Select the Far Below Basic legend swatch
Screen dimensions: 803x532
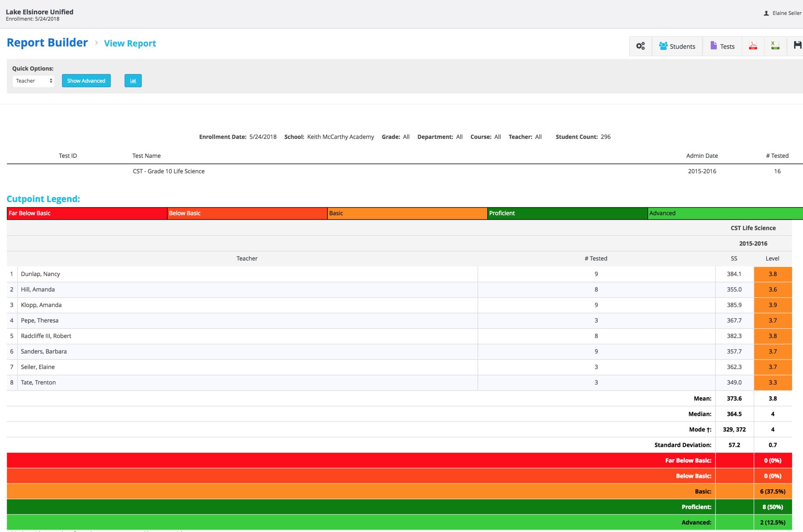tap(87, 213)
